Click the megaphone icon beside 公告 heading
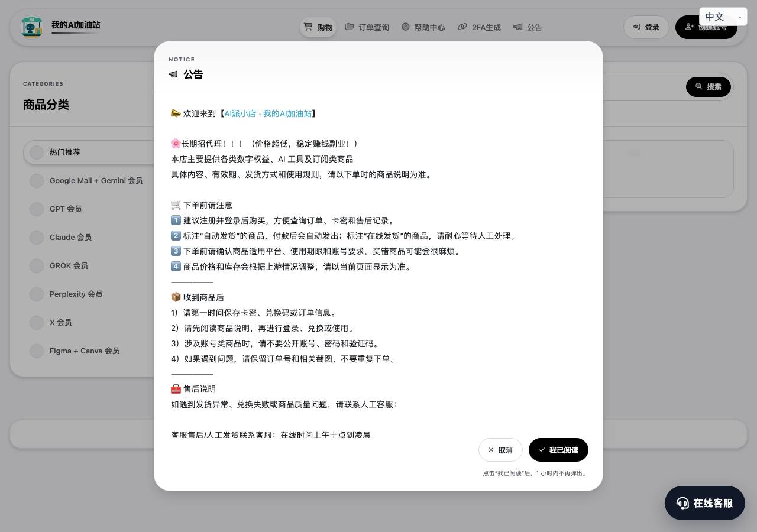Image resolution: width=757 pixels, height=532 pixels. click(173, 74)
